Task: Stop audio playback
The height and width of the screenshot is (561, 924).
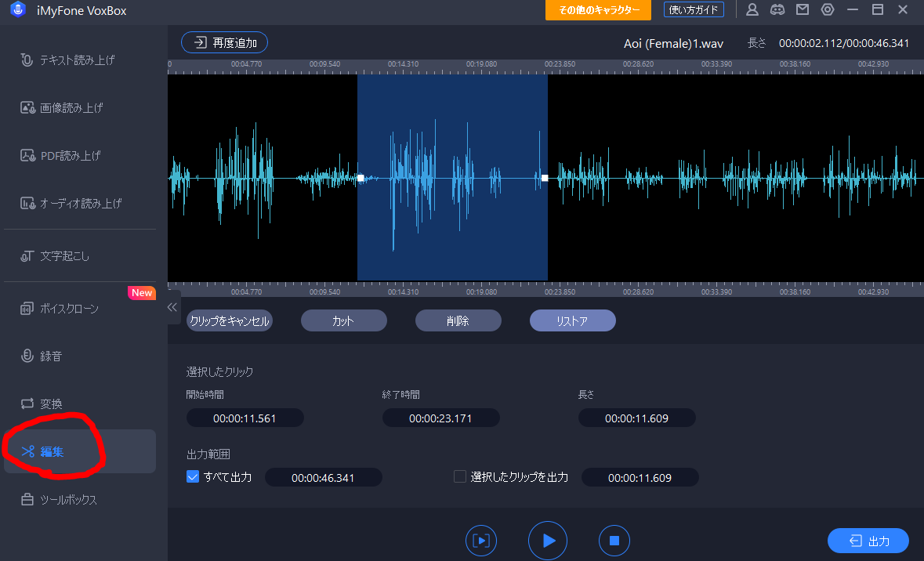Action: coord(614,541)
